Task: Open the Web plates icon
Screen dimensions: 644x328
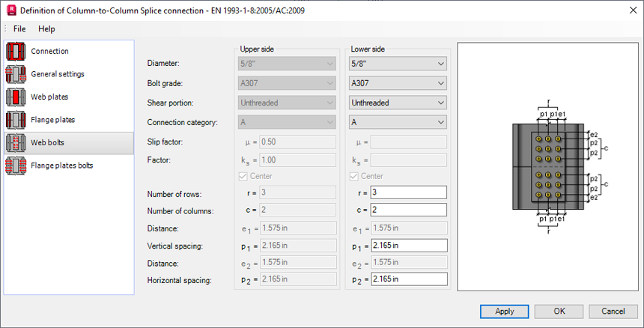Action: point(16,97)
